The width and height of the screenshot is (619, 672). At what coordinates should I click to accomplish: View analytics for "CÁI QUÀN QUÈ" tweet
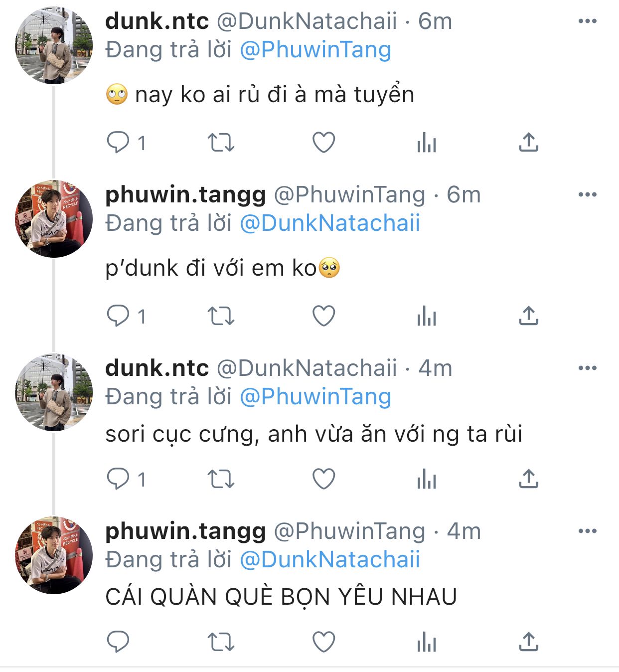coord(427,642)
